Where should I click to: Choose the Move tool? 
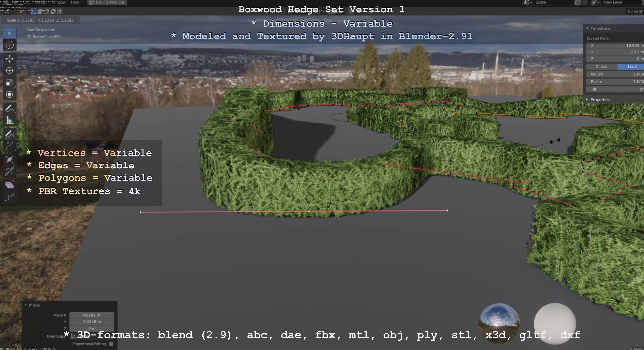pyautogui.click(x=10, y=59)
